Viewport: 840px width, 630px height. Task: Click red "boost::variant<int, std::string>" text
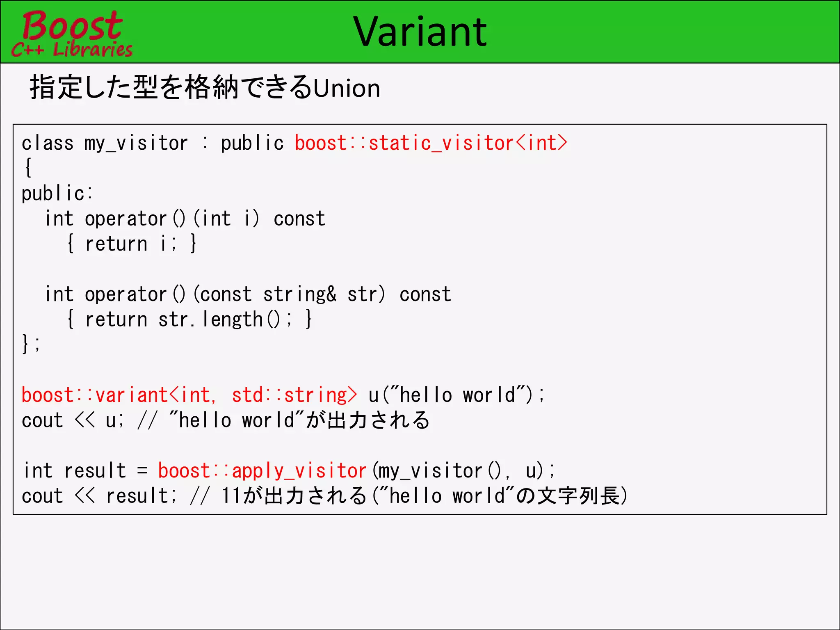point(189,395)
